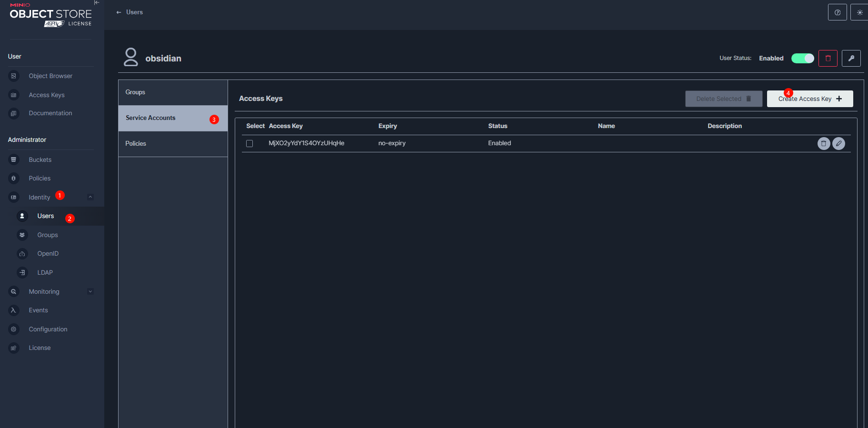The height and width of the screenshot is (428, 868).
Task: Toggle dark/light theme sun icon
Action: (859, 12)
